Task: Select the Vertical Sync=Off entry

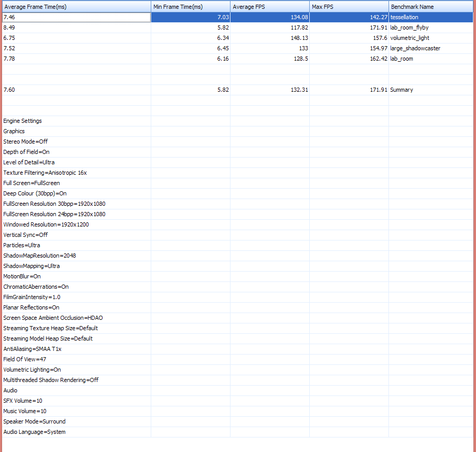Action: [x=25, y=235]
